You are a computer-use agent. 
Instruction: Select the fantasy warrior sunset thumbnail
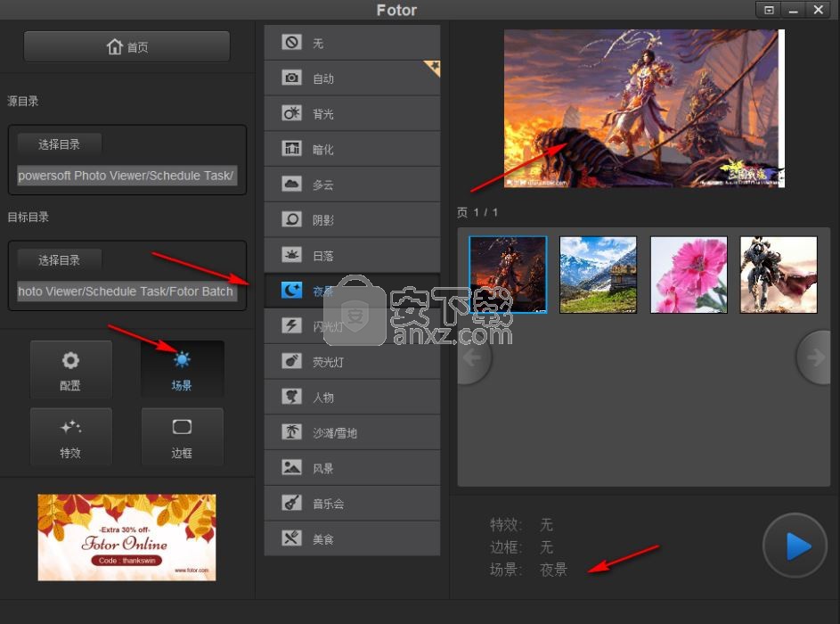coord(508,275)
